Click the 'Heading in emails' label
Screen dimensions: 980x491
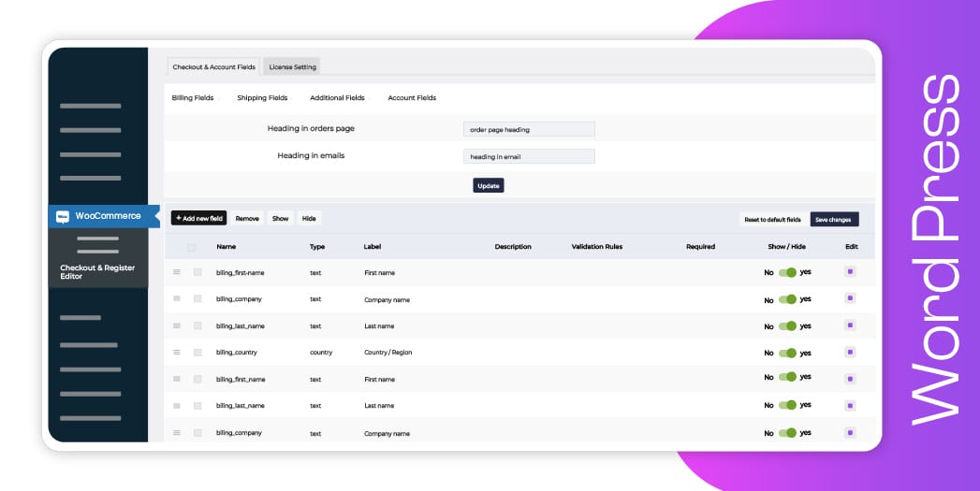pyautogui.click(x=311, y=155)
